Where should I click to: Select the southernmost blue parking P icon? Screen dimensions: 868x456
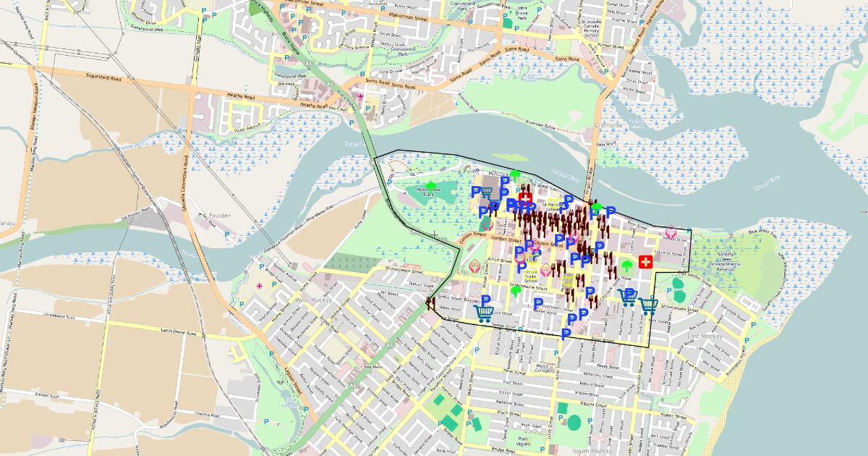click(566, 334)
